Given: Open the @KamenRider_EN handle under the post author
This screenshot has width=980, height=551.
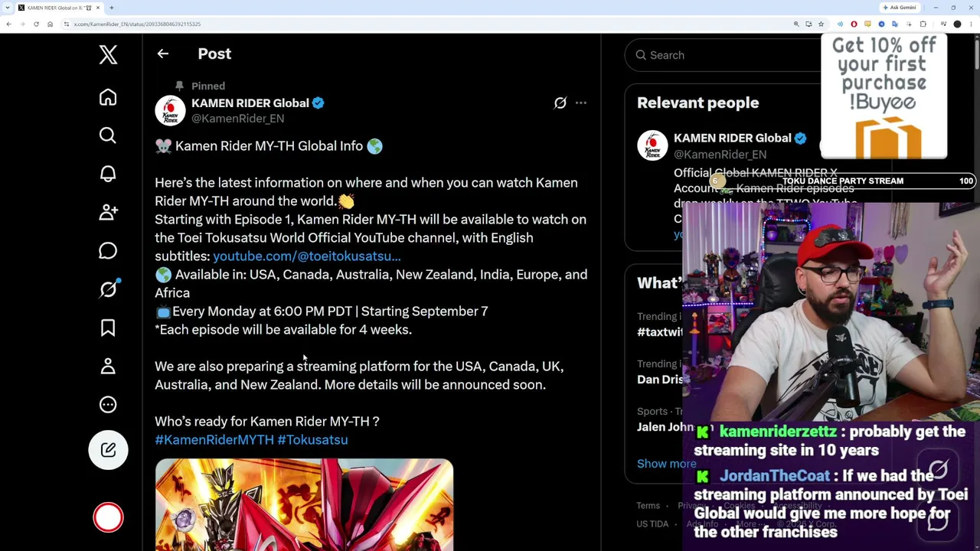Looking at the screenshot, I should click(x=237, y=119).
